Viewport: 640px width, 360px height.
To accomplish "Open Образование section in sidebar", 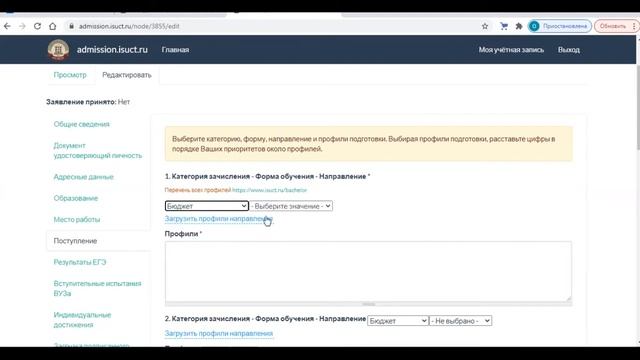I will tap(76, 198).
